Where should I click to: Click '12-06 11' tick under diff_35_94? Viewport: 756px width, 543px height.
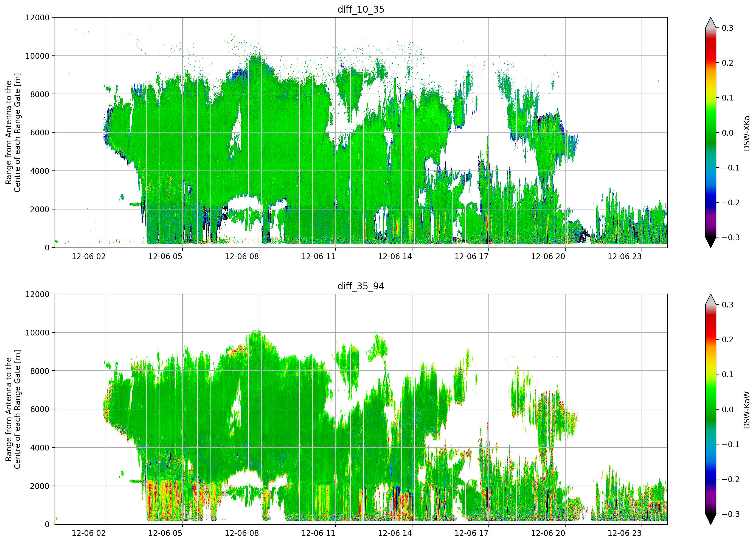coord(318,533)
